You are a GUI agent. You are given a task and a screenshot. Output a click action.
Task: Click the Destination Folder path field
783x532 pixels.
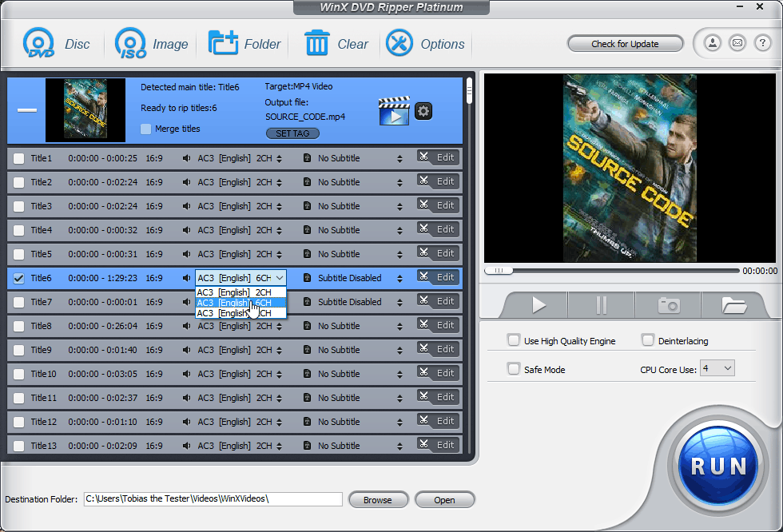[x=213, y=499]
